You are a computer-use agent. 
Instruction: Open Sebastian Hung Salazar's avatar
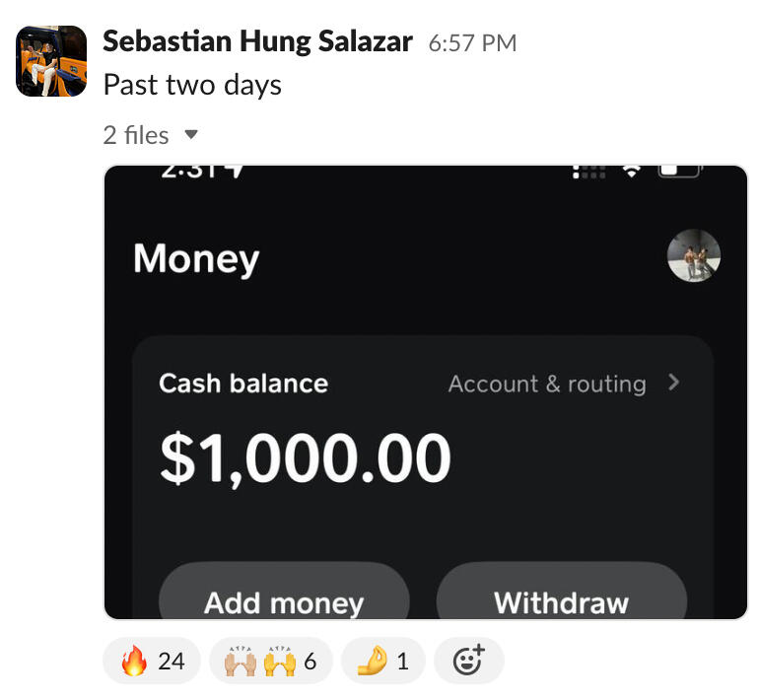[48, 61]
